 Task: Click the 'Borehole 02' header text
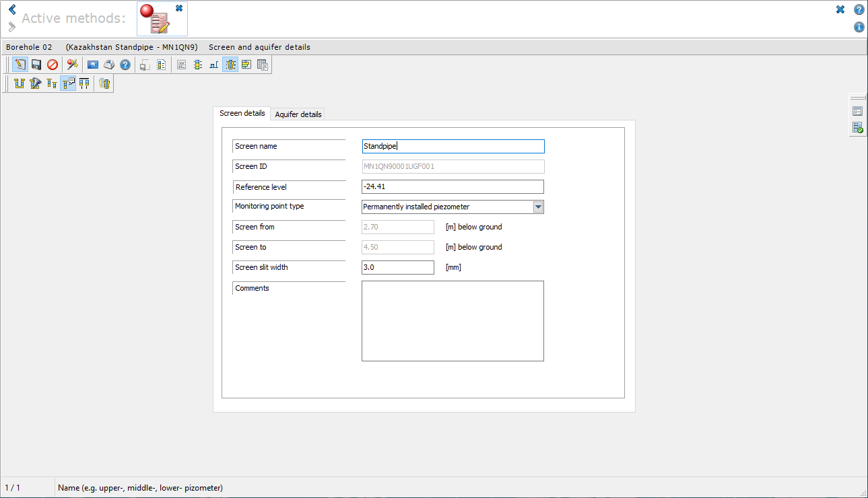point(29,47)
